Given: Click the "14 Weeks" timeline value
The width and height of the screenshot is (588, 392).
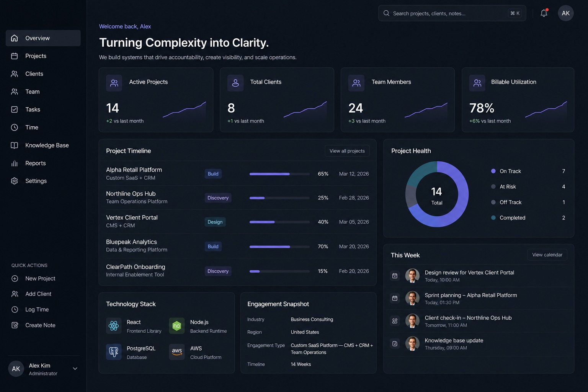Looking at the screenshot, I should tap(301, 364).
